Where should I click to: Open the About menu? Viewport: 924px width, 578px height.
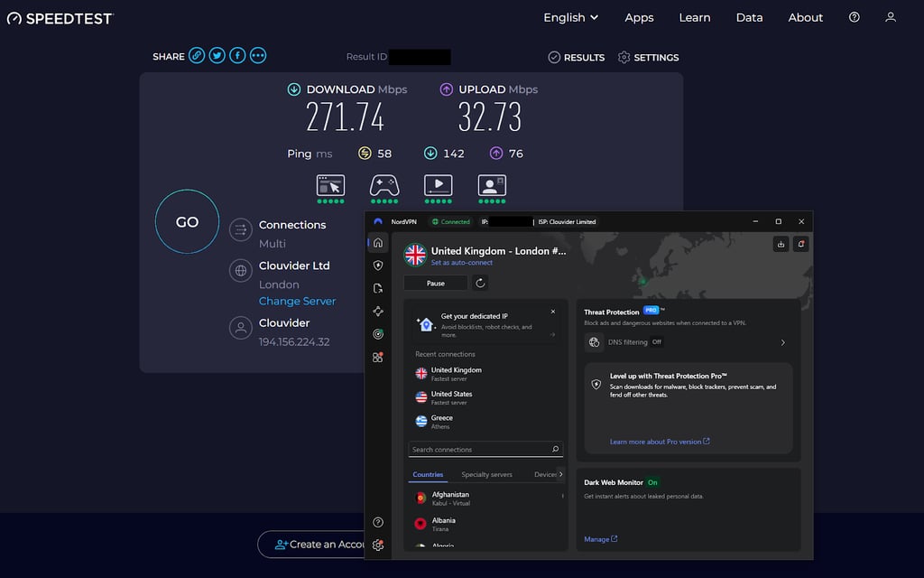[805, 18]
